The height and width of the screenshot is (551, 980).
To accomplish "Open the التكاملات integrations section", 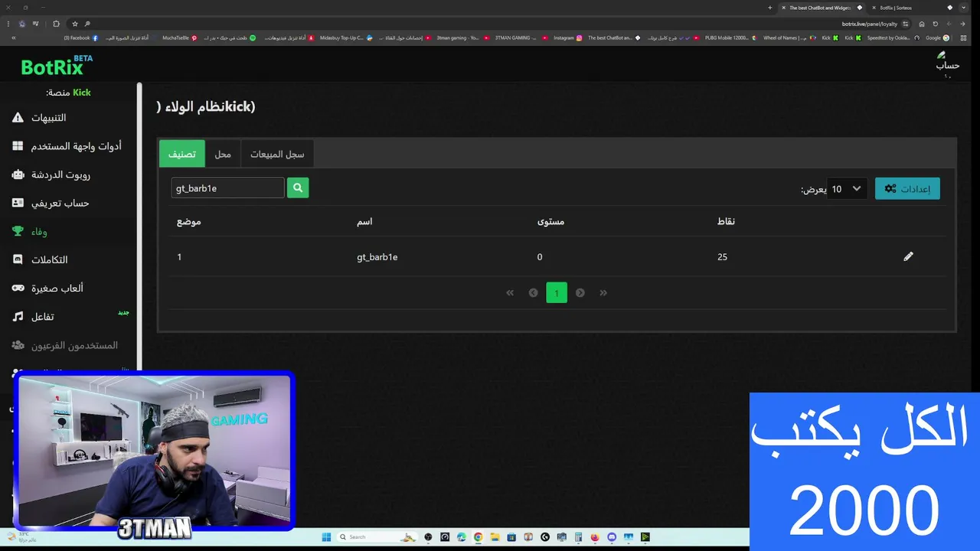I will (40, 259).
